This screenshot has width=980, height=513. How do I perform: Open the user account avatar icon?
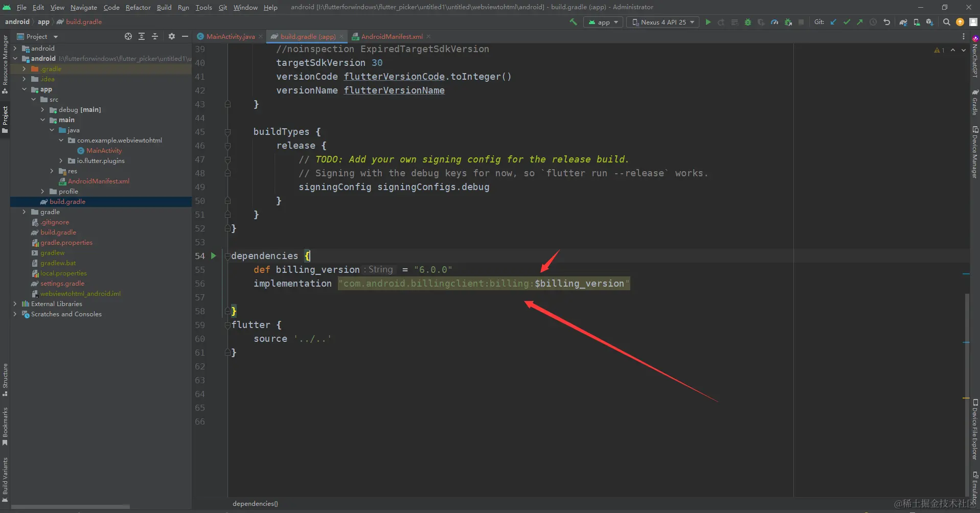pyautogui.click(x=973, y=22)
